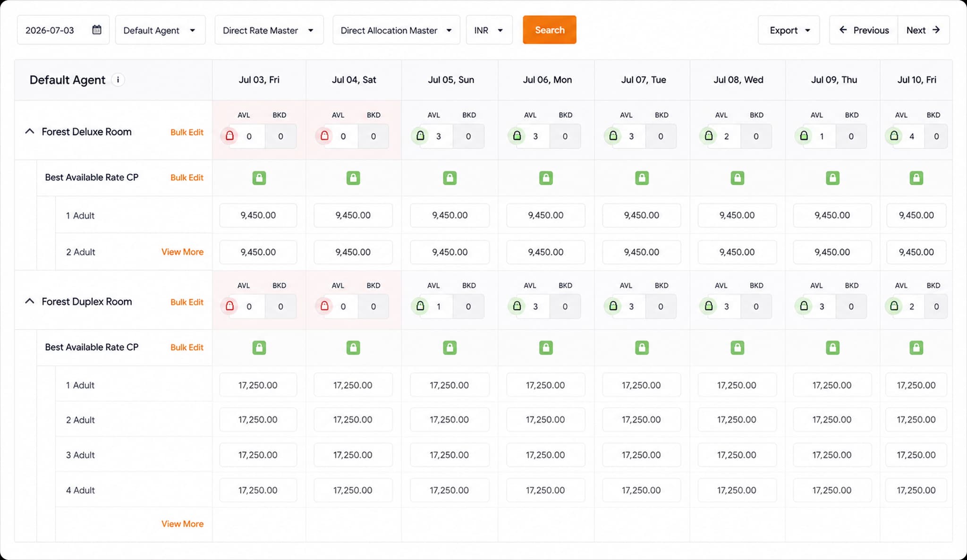Toggle Deluxe Best Available Rate lock Jul 04
The width and height of the screenshot is (967, 560).
click(353, 178)
